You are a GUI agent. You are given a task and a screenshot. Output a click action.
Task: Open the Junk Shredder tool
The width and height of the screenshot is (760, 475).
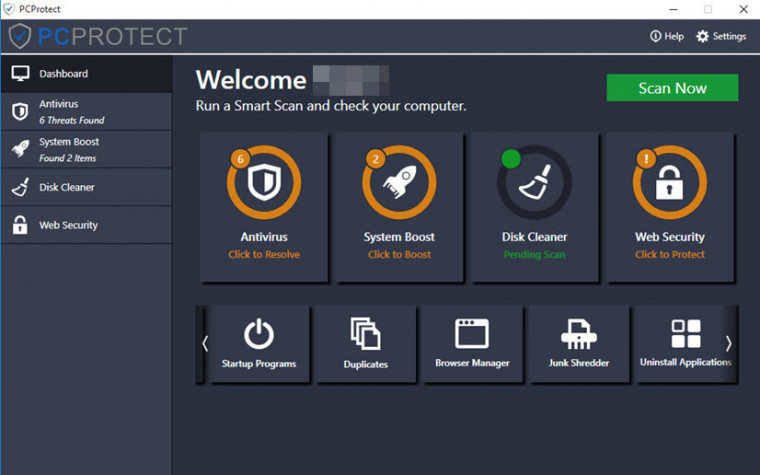[579, 344]
